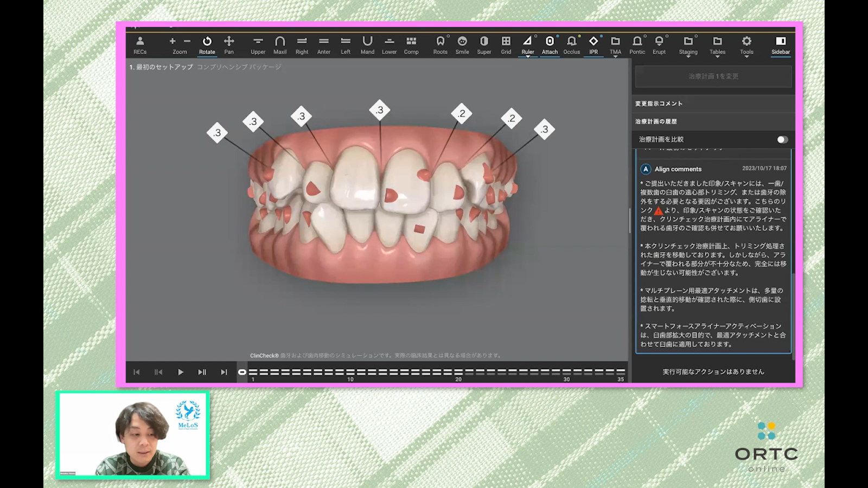Enable the Grid overlay
The height and width of the screenshot is (488, 868).
(x=506, y=45)
